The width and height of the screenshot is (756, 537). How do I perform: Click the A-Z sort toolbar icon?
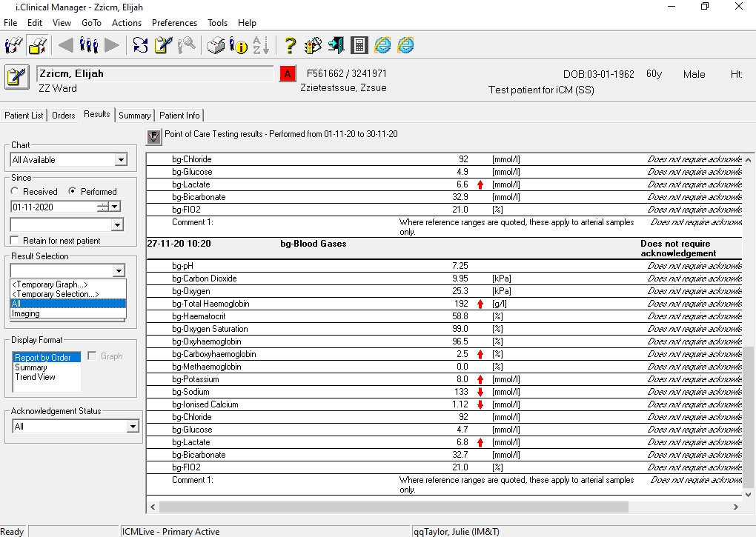click(x=261, y=45)
